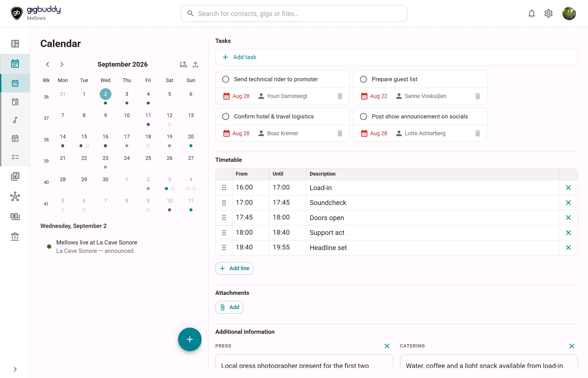This screenshot has height=378, width=588.
Task: Mark Prepare guest list as complete
Action: pyautogui.click(x=363, y=79)
